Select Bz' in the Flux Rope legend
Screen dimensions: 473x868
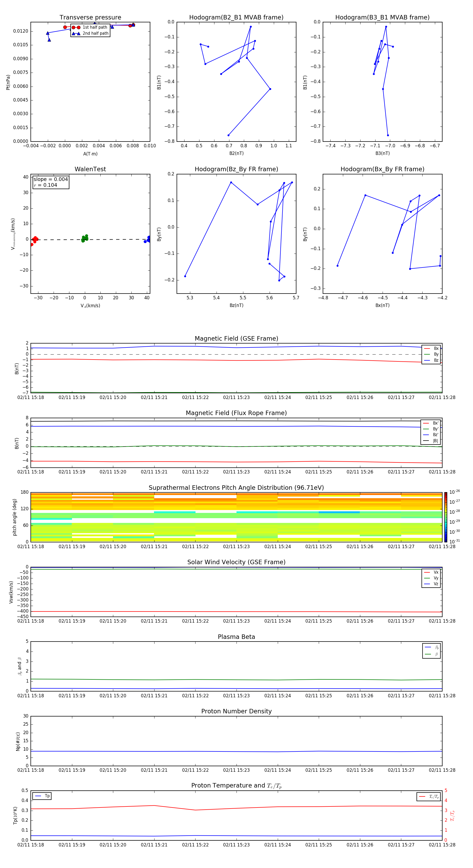(431, 435)
